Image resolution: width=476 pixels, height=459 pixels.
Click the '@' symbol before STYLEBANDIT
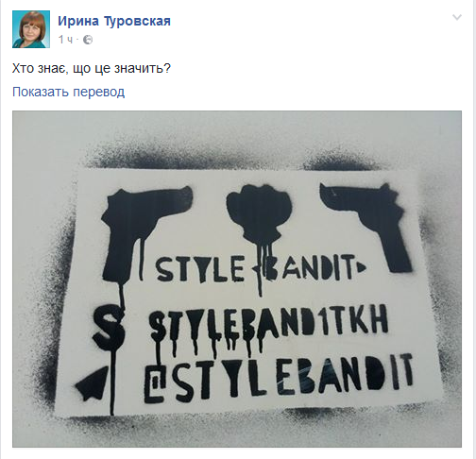(154, 384)
